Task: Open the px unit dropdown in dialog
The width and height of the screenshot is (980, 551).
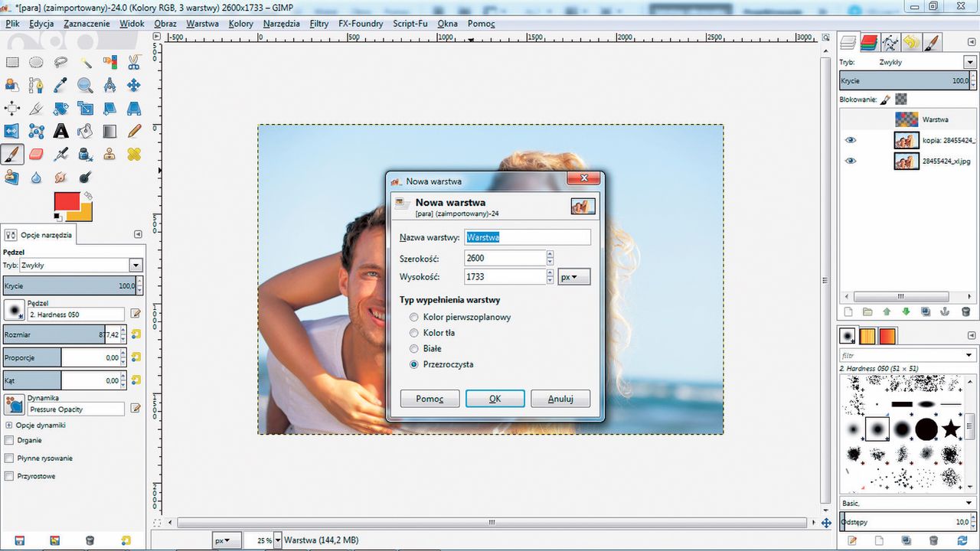Action: pyautogui.click(x=573, y=277)
